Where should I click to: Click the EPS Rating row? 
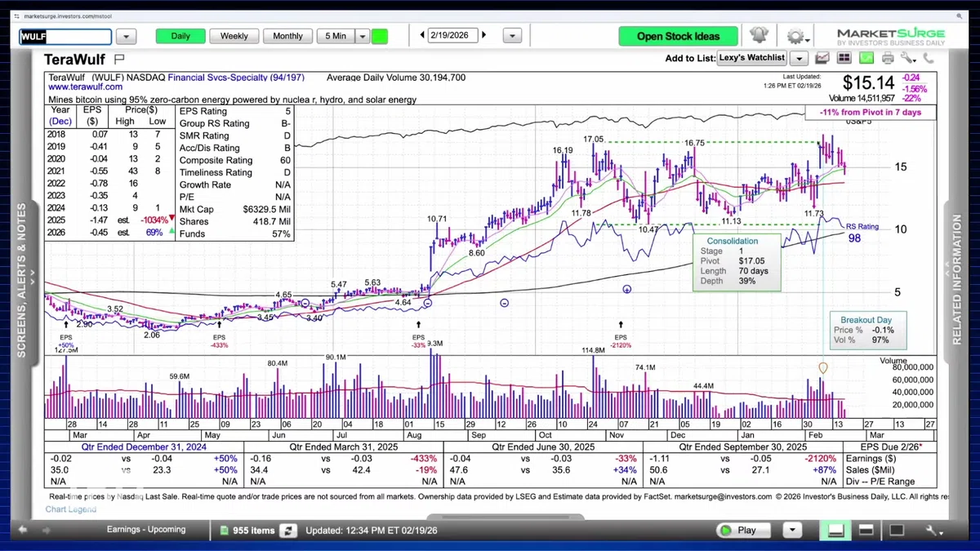[235, 111]
